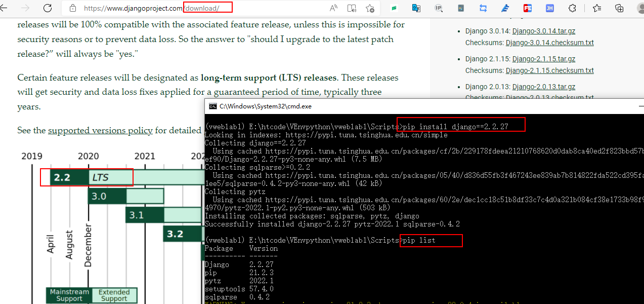The image size is (644, 304).
Task: Open the green extension icon in toolbar
Action: pos(394,8)
